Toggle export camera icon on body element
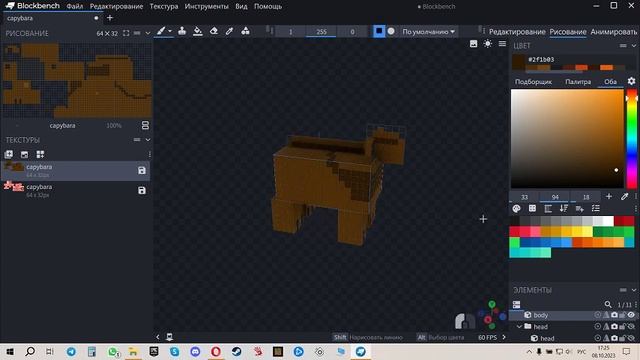The width and height of the screenshot is (640, 360). click(614, 315)
